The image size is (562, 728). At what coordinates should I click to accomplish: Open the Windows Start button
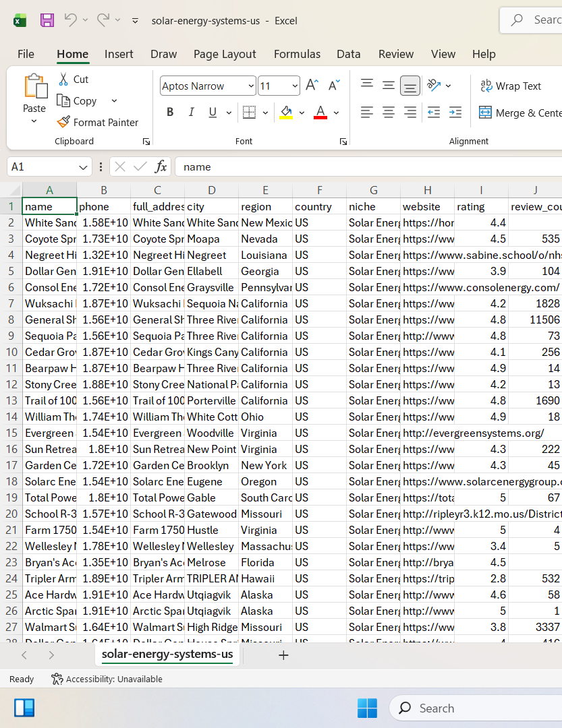click(x=367, y=708)
